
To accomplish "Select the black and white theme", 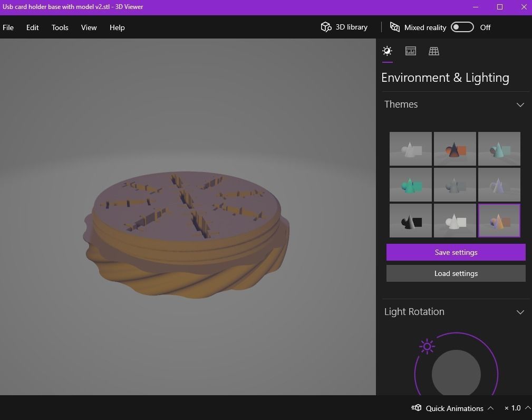I will (x=411, y=221).
